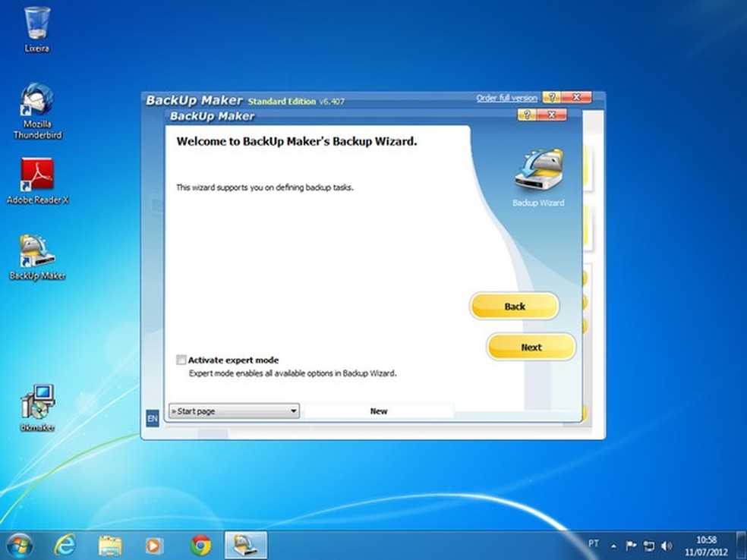Open Adobe Reader X desktop icon
Screen dimensions: 747x560
[37, 177]
